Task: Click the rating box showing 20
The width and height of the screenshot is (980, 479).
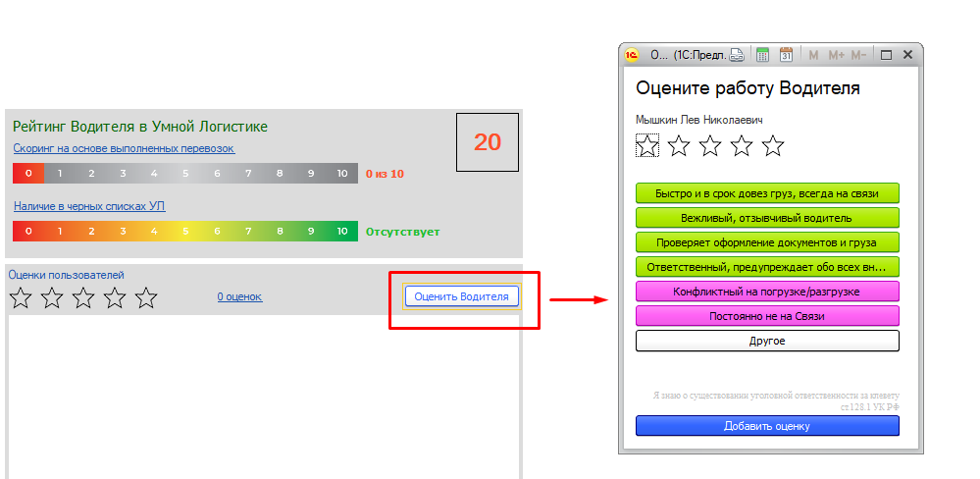Action: (488, 142)
